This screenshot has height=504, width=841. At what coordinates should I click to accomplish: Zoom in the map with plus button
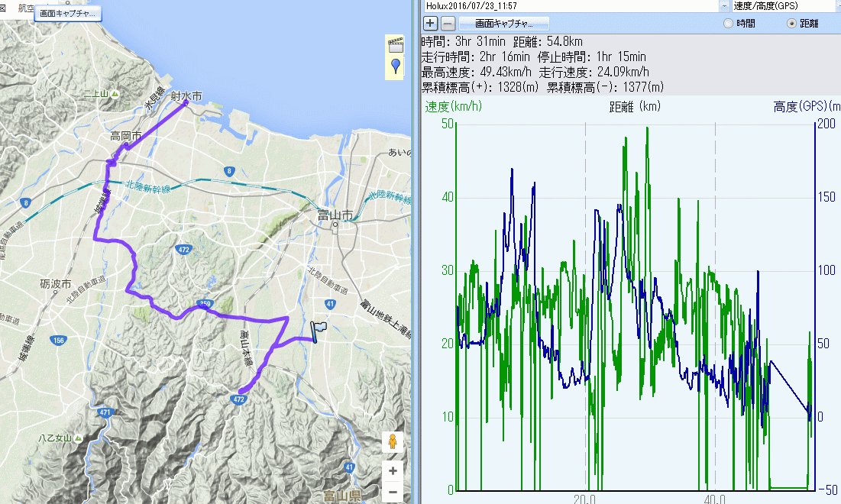(x=393, y=471)
